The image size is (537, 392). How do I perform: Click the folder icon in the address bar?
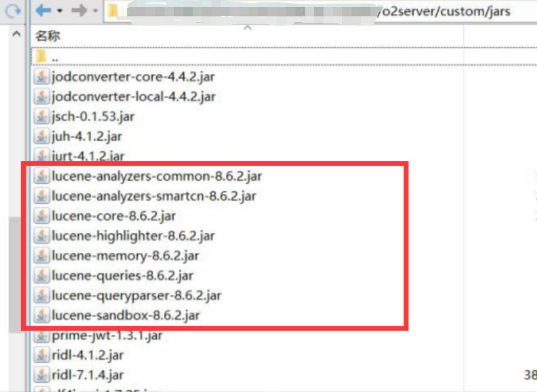113,11
